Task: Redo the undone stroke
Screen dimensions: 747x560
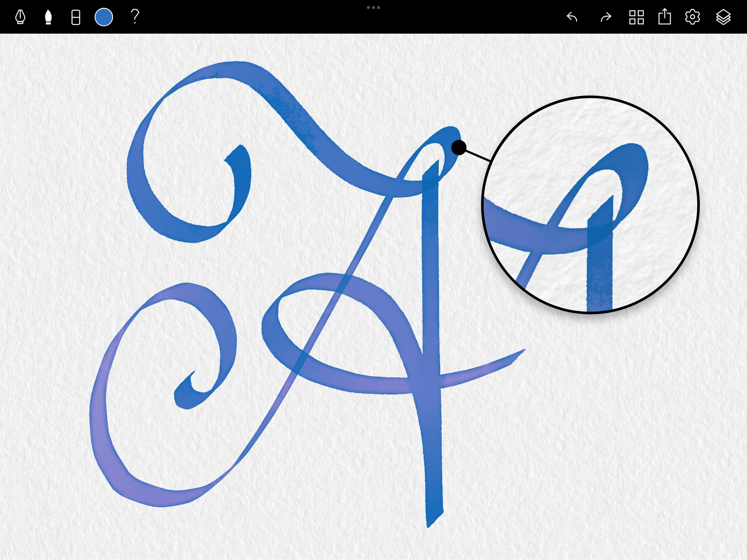Action: (606, 17)
